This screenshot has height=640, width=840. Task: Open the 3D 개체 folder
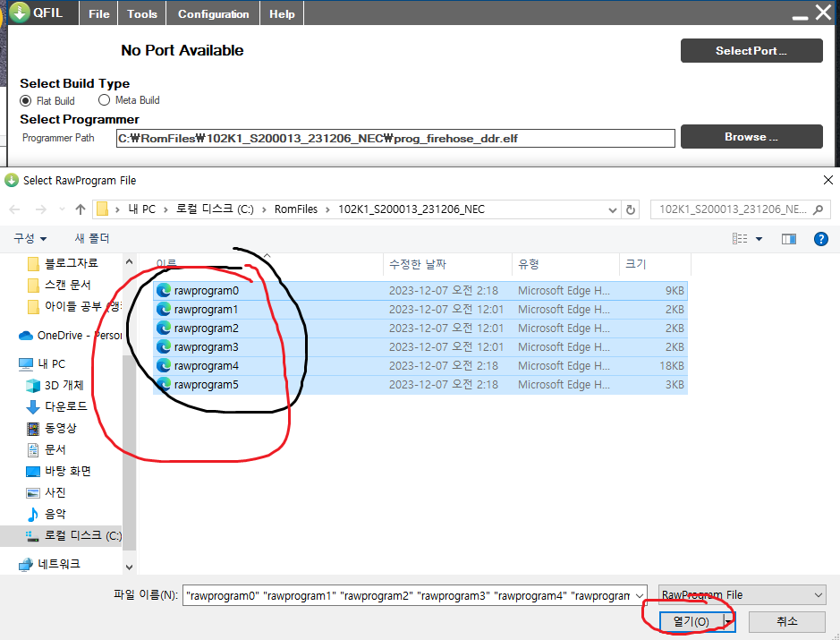click(55, 386)
